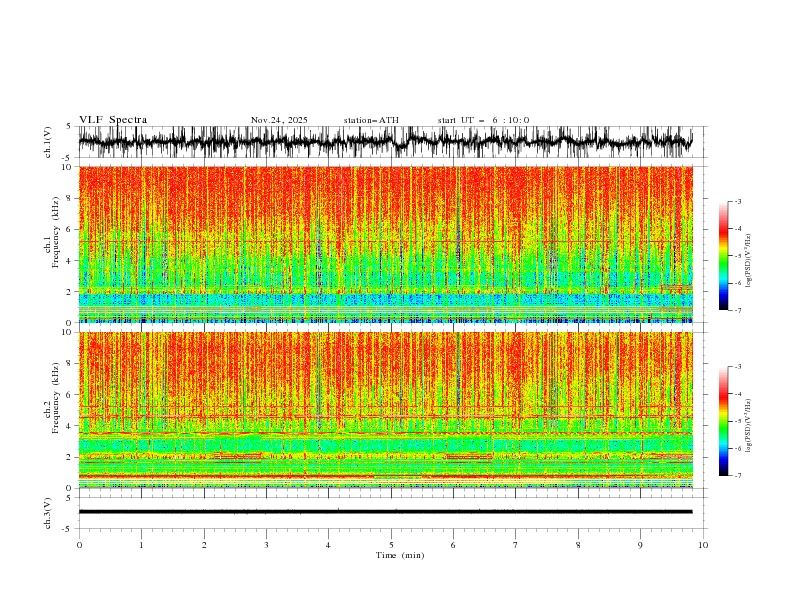792x612 pixels.
Task: Click the ch.2 PSD color scale bar
Action: click(723, 421)
